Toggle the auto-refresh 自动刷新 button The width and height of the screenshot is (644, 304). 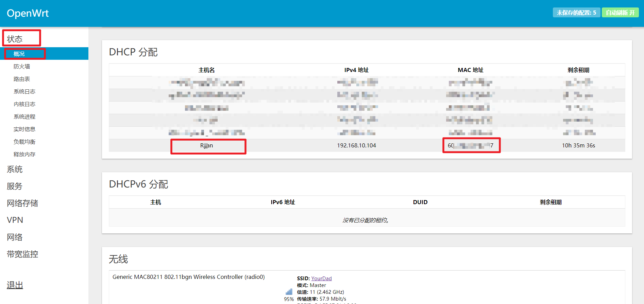click(x=620, y=13)
